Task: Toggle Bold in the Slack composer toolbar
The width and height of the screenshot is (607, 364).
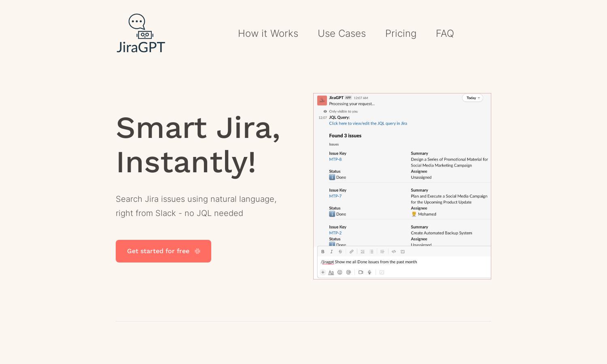Action: pos(323,252)
